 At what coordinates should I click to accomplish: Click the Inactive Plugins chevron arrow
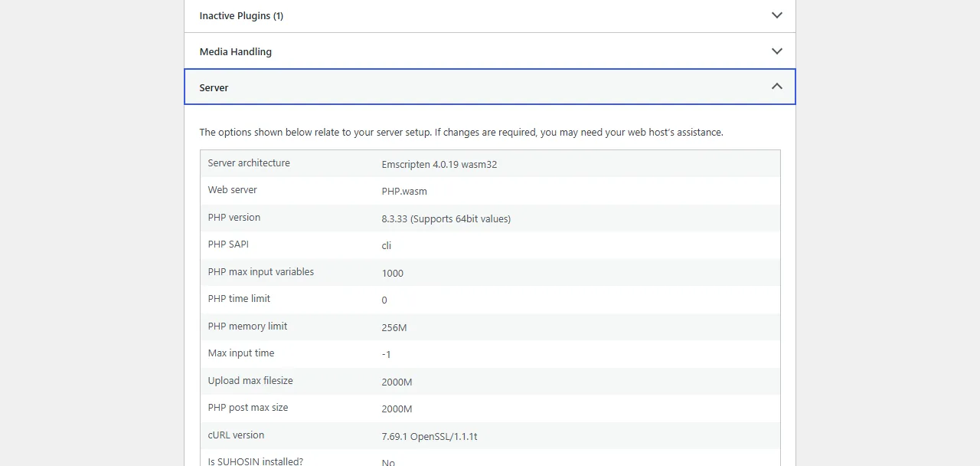776,15
